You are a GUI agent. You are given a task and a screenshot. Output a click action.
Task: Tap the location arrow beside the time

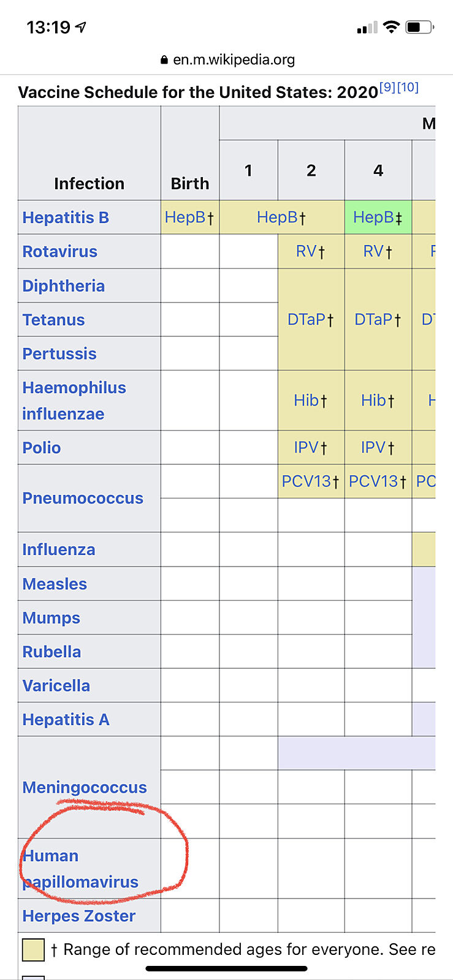click(81, 27)
